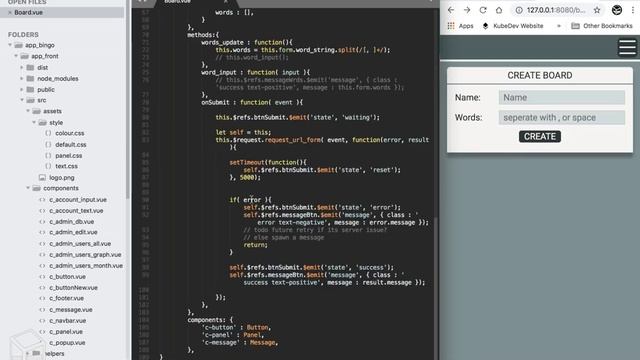640x360 pixels.
Task: Expand the dist folder
Action: (22, 67)
